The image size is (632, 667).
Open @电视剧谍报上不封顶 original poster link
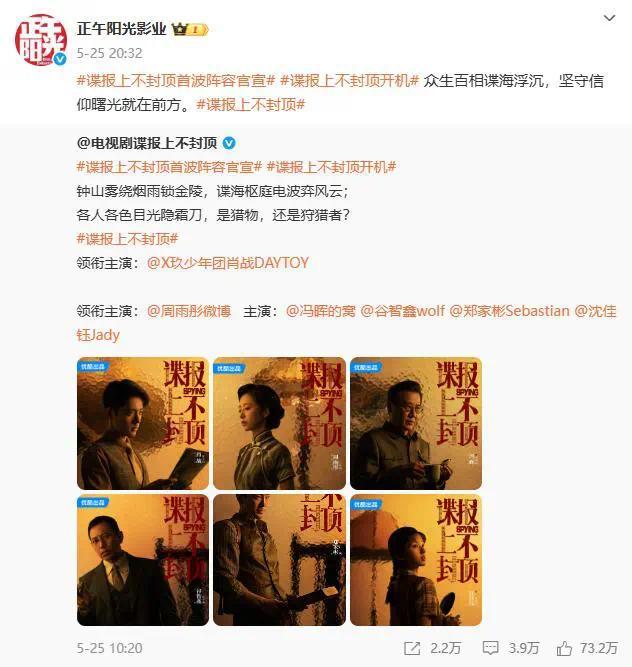click(147, 143)
